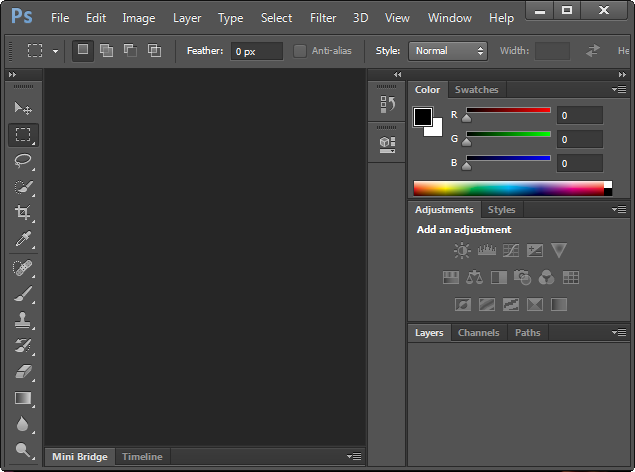Choose Intersect with selection mode
The image size is (635, 472).
coord(154,51)
